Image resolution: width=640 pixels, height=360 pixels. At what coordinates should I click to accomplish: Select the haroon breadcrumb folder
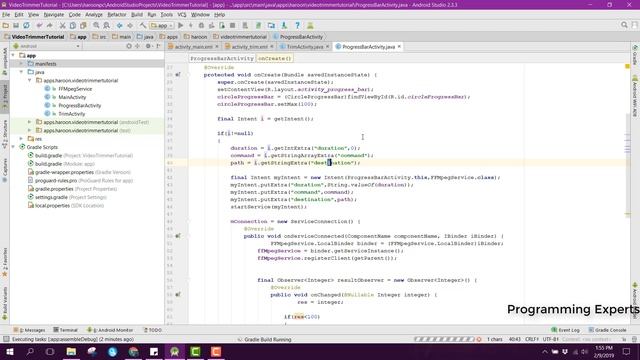pyautogui.click(x=196, y=37)
